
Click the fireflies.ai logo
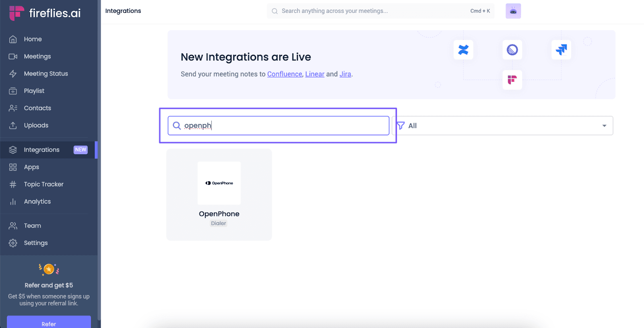[x=45, y=13]
